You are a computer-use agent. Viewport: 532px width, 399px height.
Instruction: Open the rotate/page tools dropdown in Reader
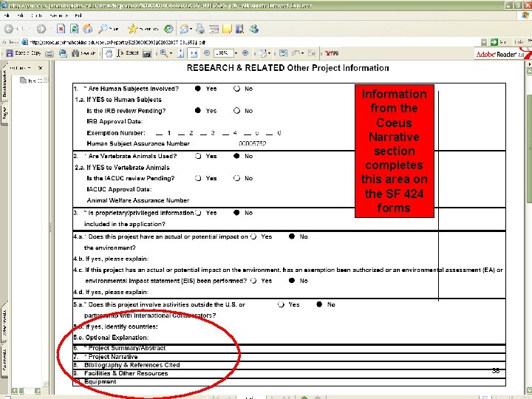point(269,53)
